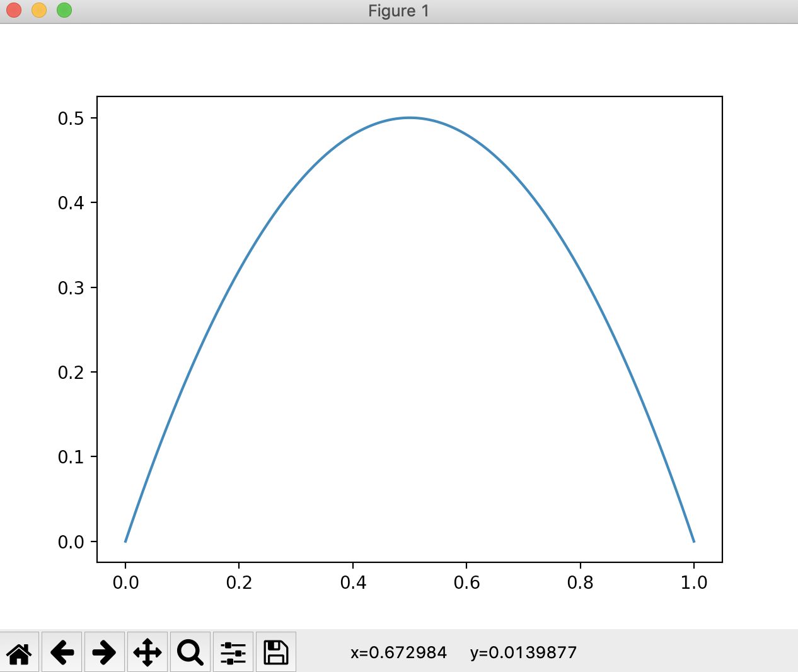Click the x=0.672984 coordinate readout

tap(399, 652)
